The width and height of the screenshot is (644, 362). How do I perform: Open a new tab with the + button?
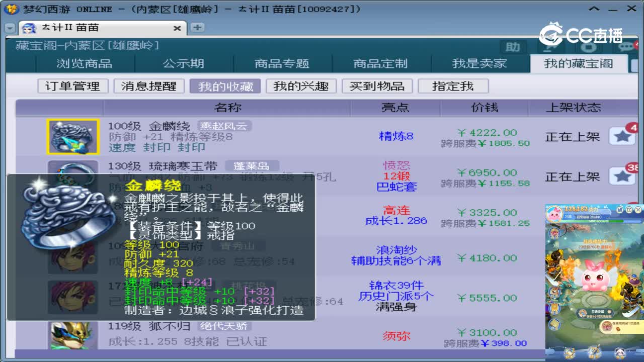pos(197,28)
